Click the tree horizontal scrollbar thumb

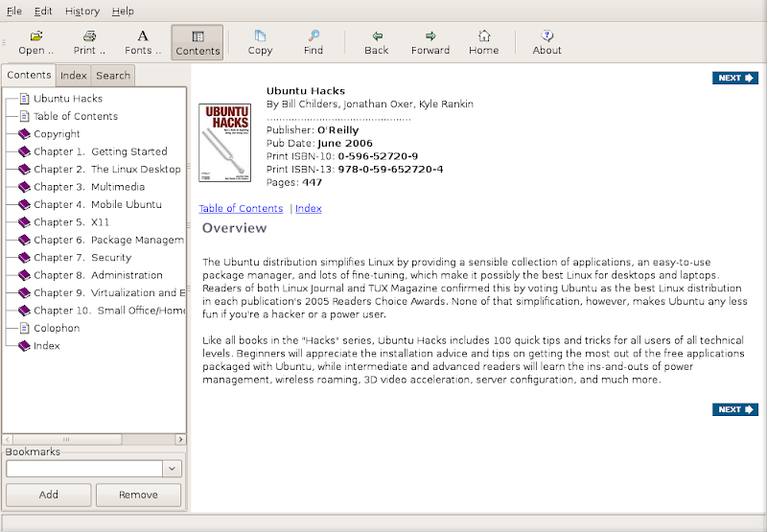click(x=66, y=439)
